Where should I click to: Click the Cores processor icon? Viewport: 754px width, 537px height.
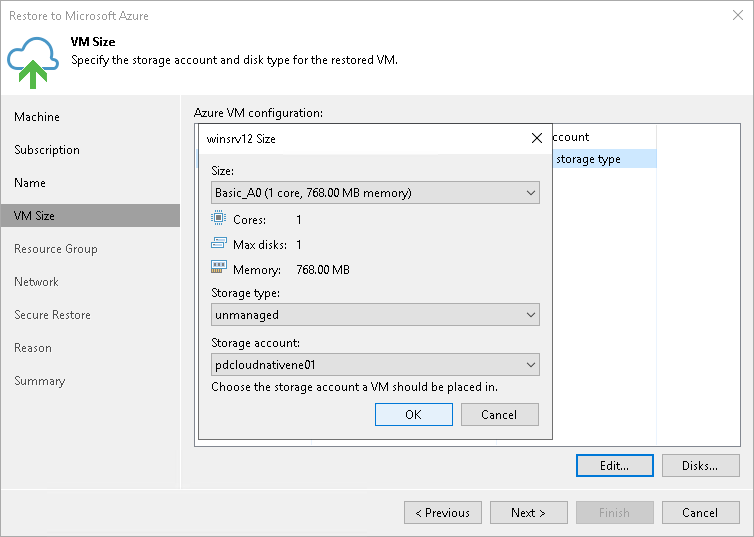point(218,218)
